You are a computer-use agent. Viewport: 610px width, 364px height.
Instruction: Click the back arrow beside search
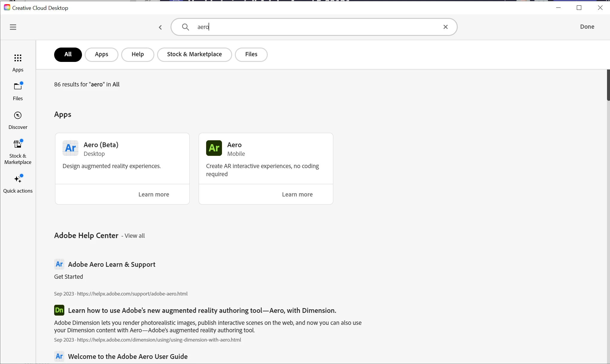[160, 28]
